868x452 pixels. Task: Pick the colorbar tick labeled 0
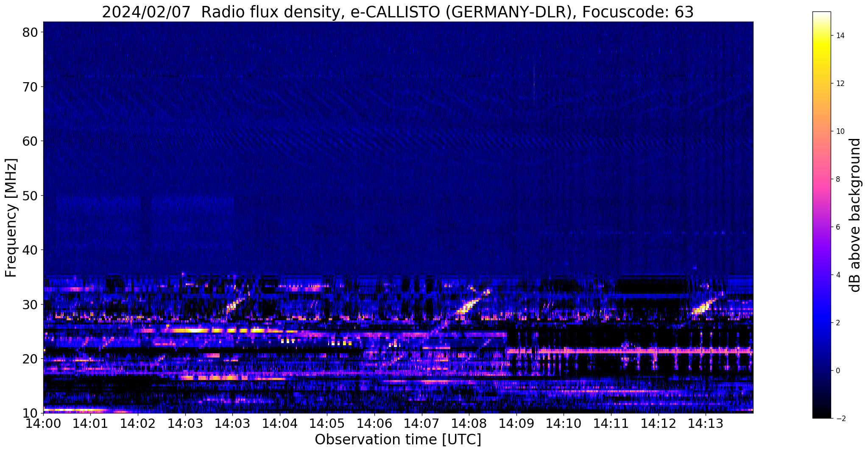[837, 371]
